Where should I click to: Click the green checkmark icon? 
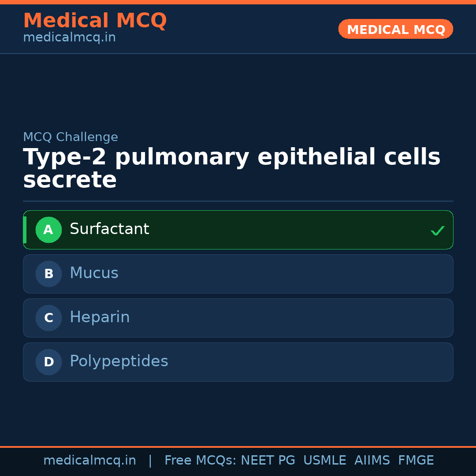point(437,231)
